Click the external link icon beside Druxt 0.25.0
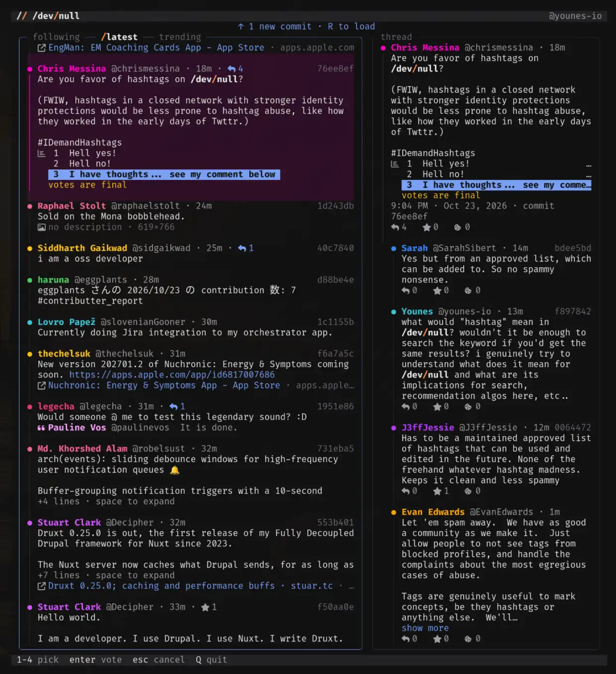 42,586
